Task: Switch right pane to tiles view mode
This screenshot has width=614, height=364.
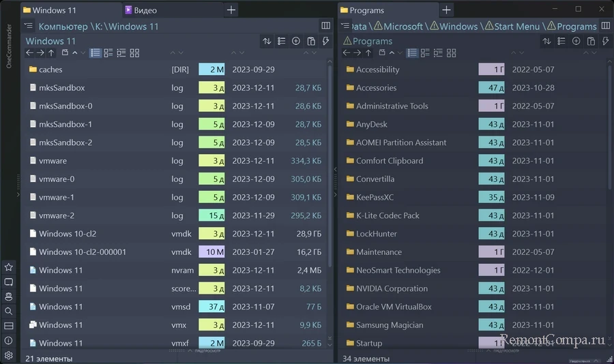Action: pyautogui.click(x=452, y=53)
